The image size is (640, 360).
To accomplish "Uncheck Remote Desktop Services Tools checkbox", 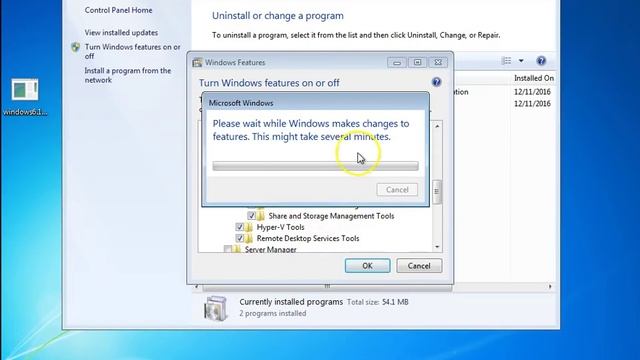I will (x=240, y=238).
